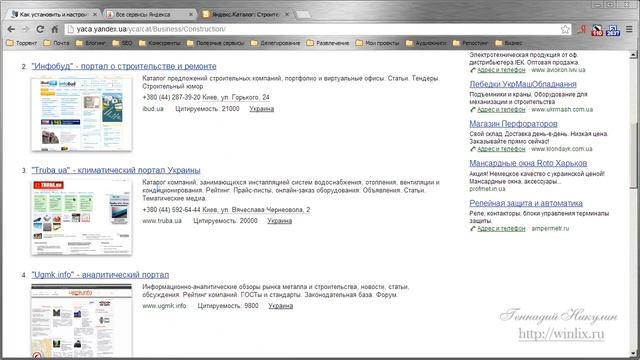The width and height of the screenshot is (640, 360).
Task: Click 'Украина' link next to www.truba.ua
Action: coord(280,221)
